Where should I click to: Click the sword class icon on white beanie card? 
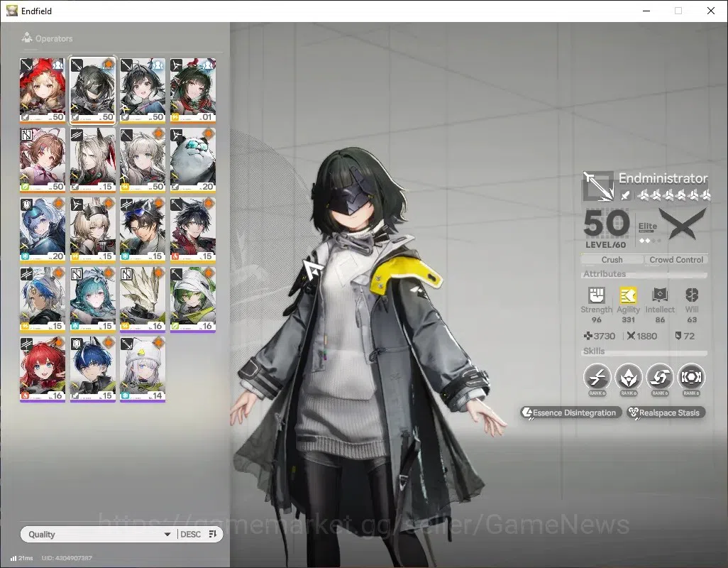[x=126, y=344]
